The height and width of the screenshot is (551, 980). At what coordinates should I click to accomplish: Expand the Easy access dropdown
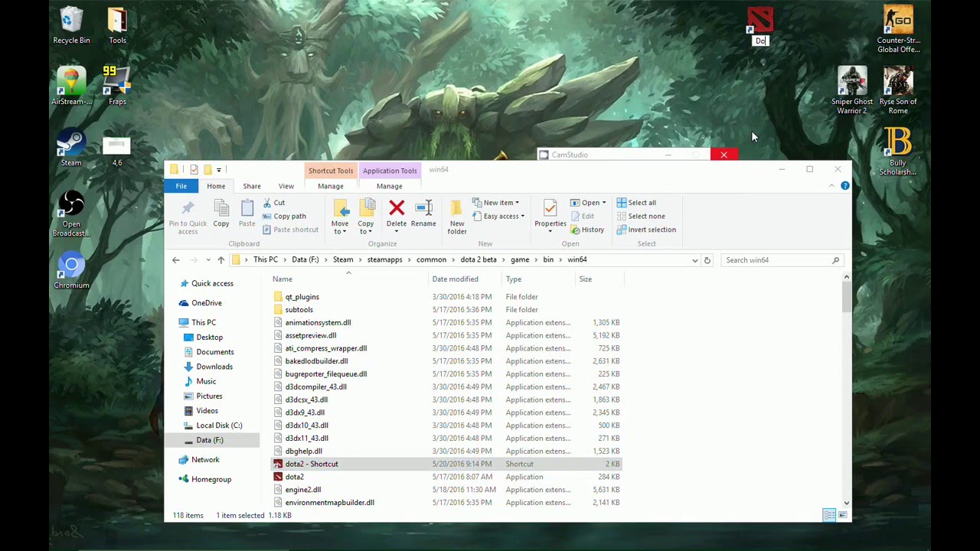(x=498, y=217)
